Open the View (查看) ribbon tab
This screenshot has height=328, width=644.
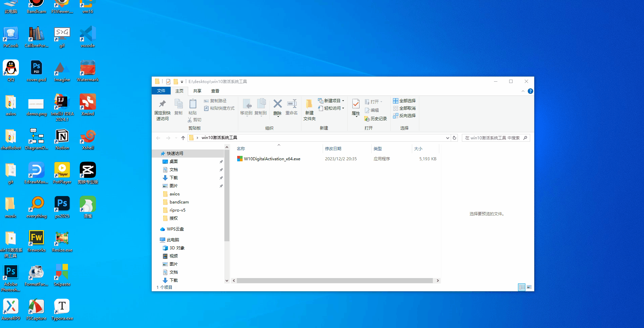pyautogui.click(x=215, y=91)
